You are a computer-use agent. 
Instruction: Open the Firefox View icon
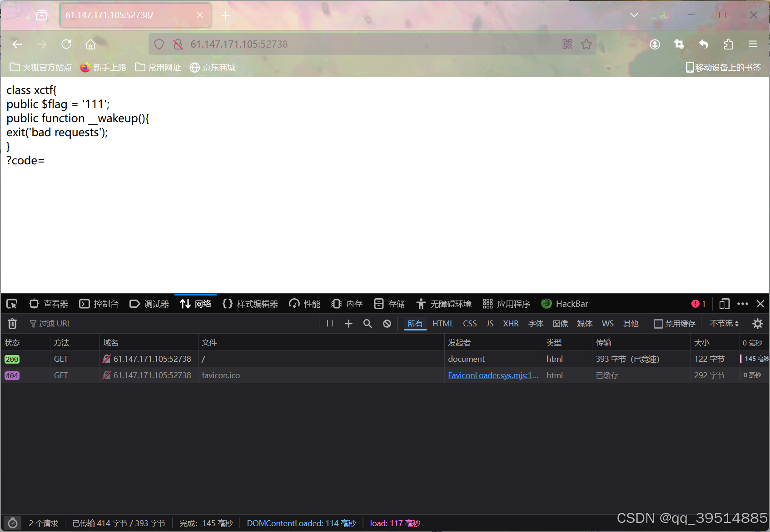(42, 15)
